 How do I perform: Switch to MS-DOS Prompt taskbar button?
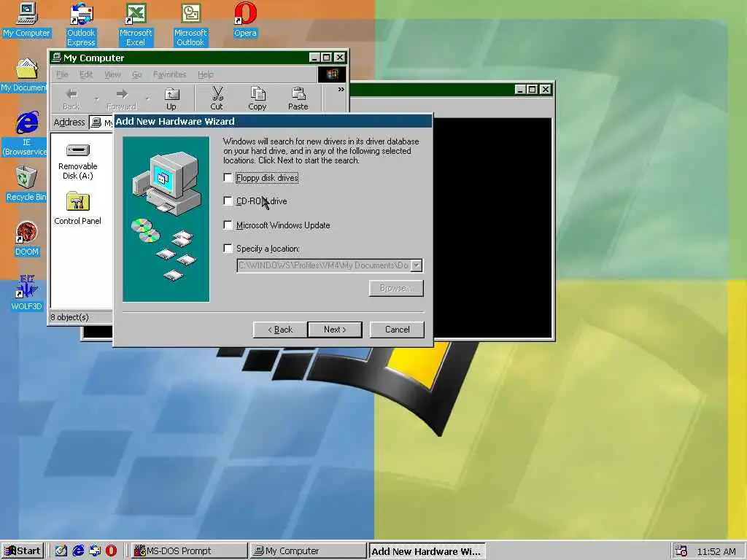[x=189, y=551]
